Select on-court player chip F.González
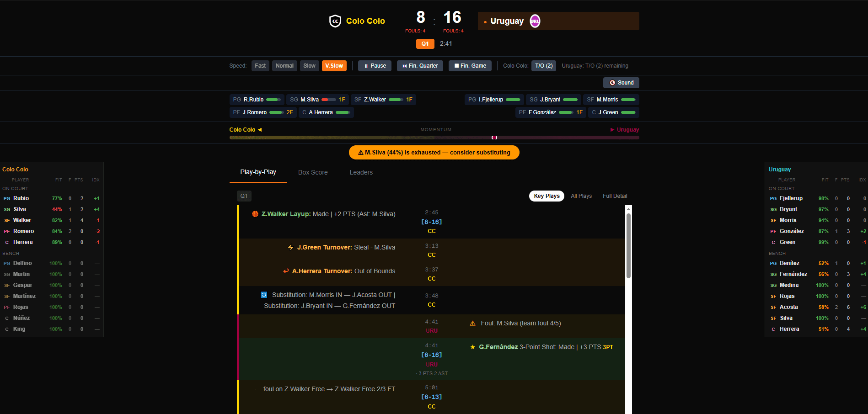The height and width of the screenshot is (414, 868). click(x=551, y=112)
